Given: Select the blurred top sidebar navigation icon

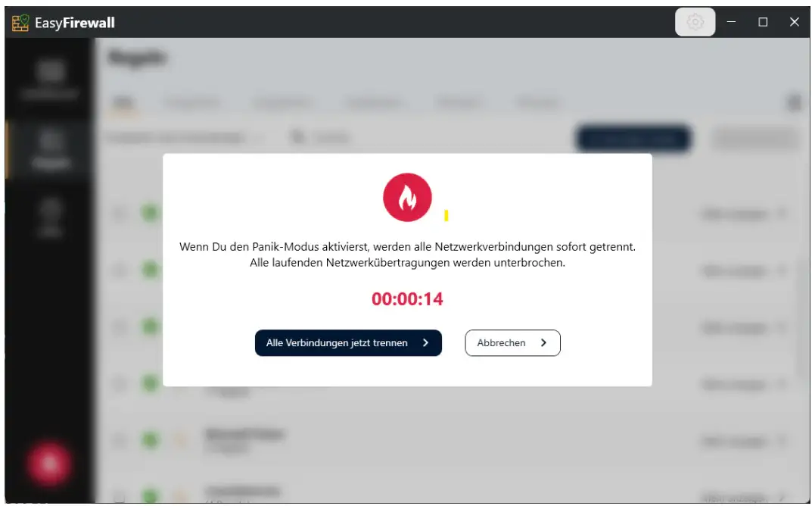Looking at the screenshot, I should pos(50,80).
